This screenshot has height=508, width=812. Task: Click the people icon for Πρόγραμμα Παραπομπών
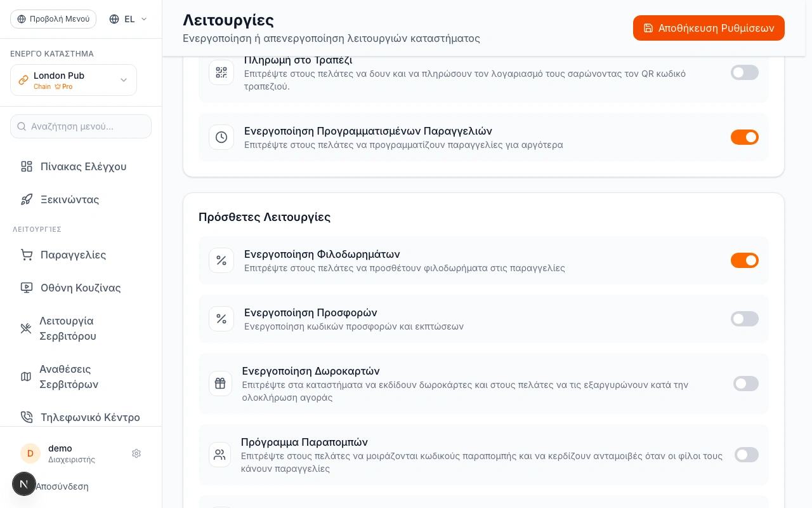pyautogui.click(x=219, y=455)
